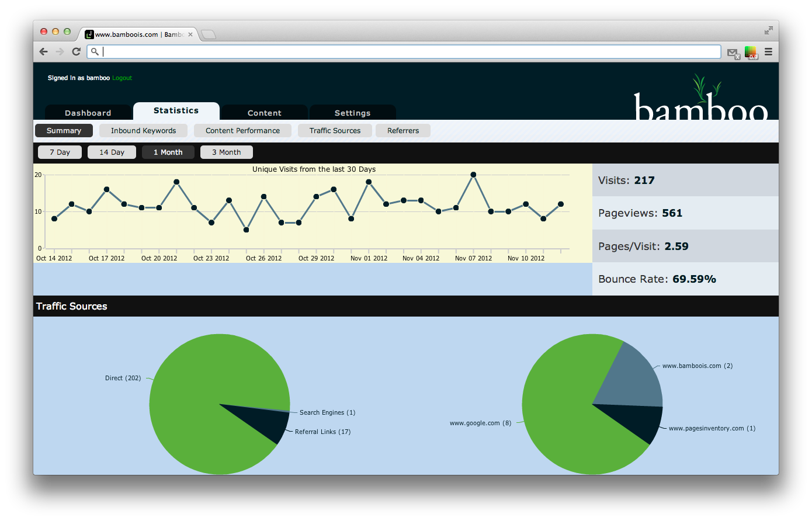Image resolution: width=812 pixels, height=521 pixels.
Task: Click the magnifier icon in the address bar
Action: pyautogui.click(x=95, y=52)
